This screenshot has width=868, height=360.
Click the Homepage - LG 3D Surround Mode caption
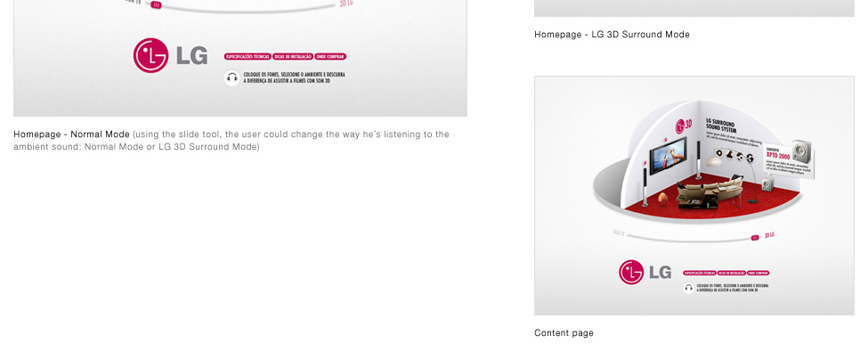tap(612, 35)
